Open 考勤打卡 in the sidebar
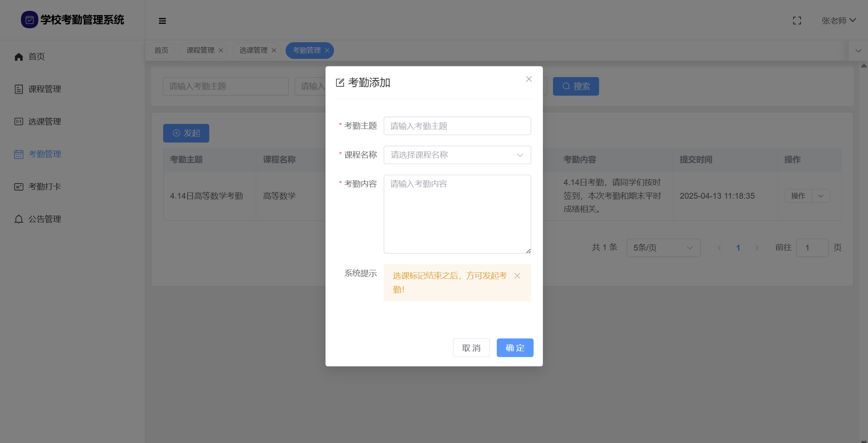 point(45,187)
